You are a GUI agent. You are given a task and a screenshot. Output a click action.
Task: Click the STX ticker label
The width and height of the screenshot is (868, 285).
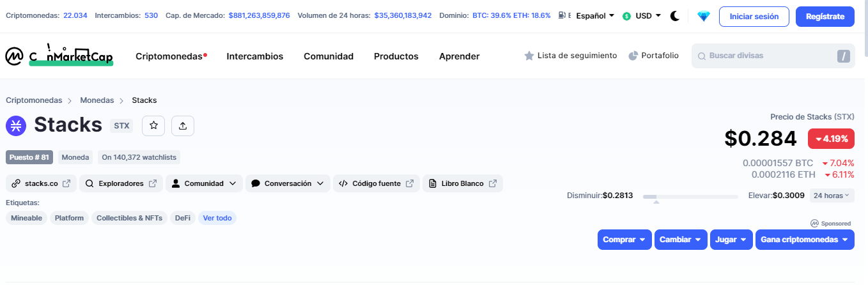pyautogui.click(x=121, y=126)
